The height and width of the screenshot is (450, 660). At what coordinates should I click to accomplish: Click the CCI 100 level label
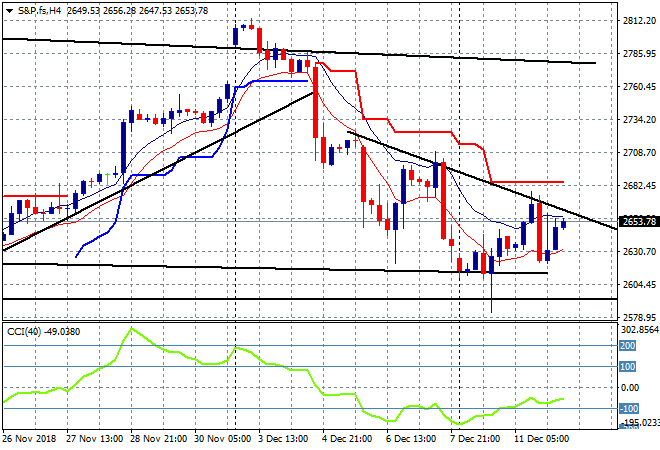(x=627, y=367)
